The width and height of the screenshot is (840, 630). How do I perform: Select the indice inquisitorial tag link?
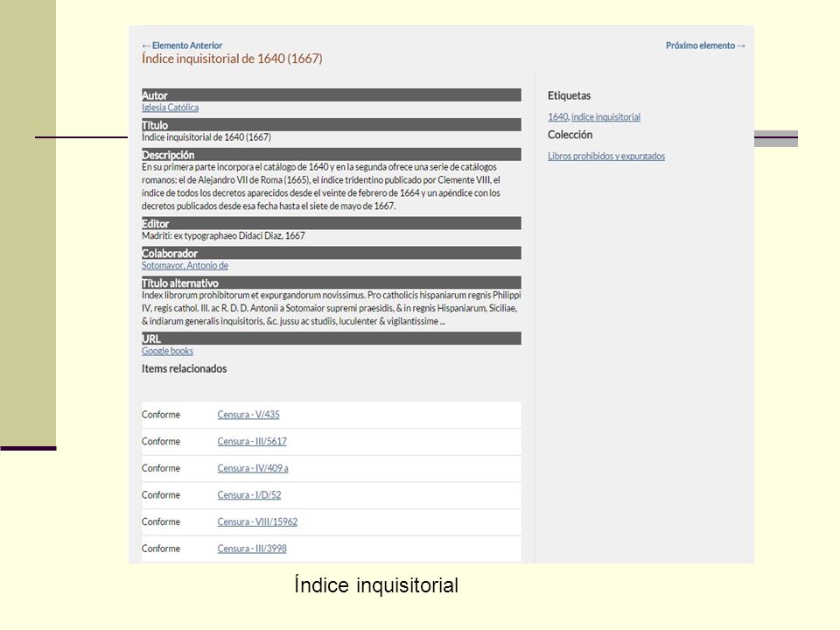(605, 116)
